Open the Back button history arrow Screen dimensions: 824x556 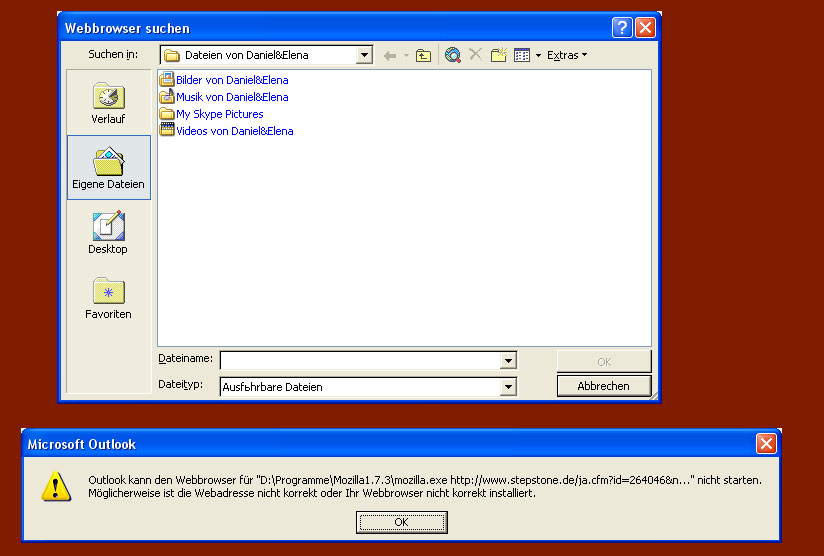[x=406, y=55]
